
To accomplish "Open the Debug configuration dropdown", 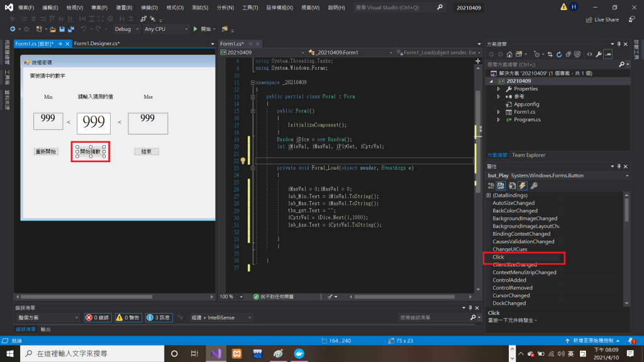I will point(126,29).
